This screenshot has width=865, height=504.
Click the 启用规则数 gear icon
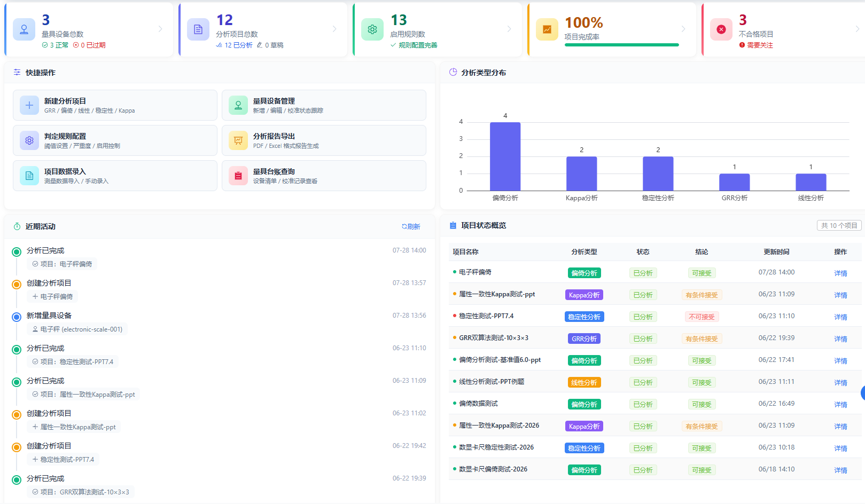pos(372,29)
